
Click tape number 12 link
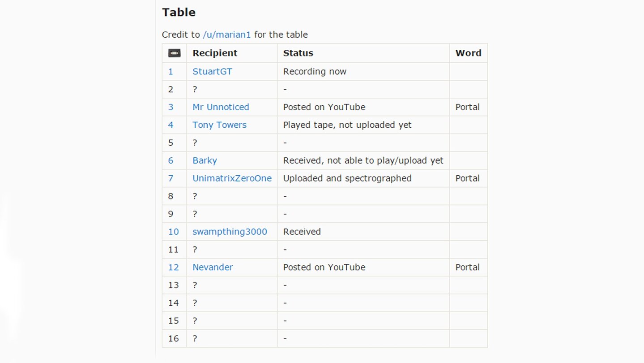click(x=173, y=267)
